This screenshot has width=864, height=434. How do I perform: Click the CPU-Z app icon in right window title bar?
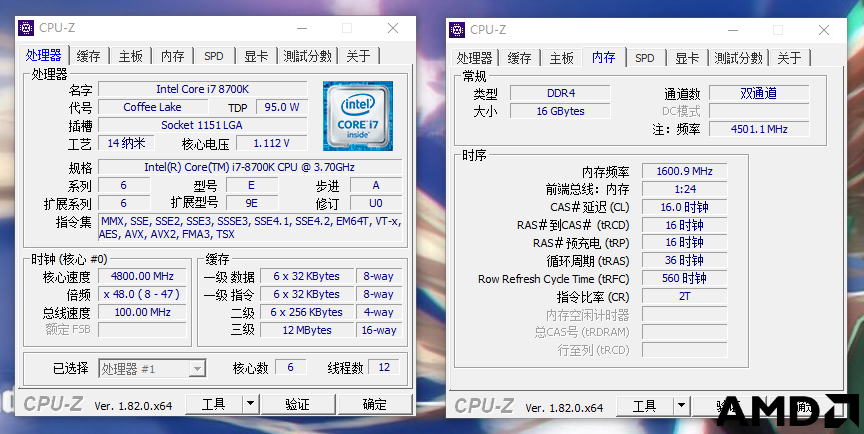point(457,30)
